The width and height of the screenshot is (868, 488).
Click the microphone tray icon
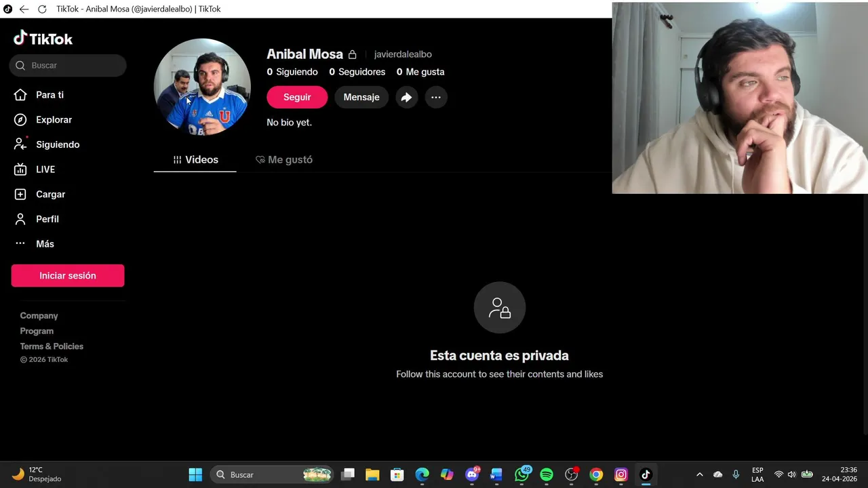tap(736, 474)
